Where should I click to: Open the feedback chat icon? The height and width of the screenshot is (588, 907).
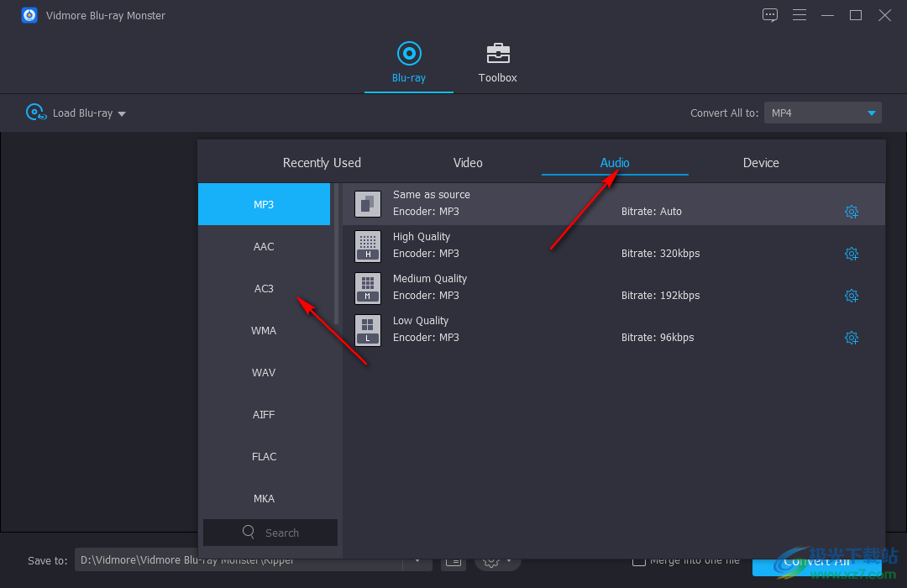(770, 15)
